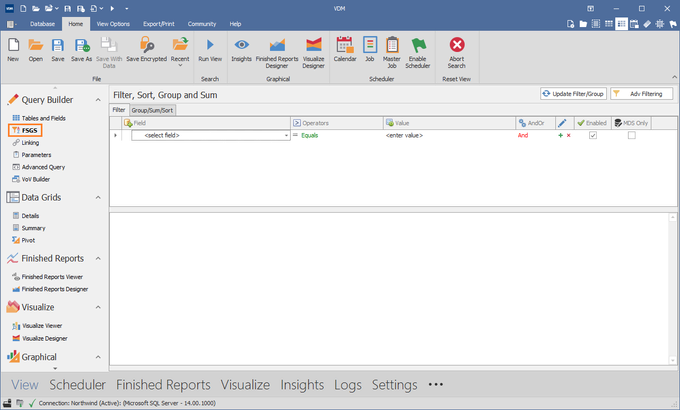This screenshot has width=680, height=410.
Task: Show more navigation options ellipsis
Action: tap(435, 384)
